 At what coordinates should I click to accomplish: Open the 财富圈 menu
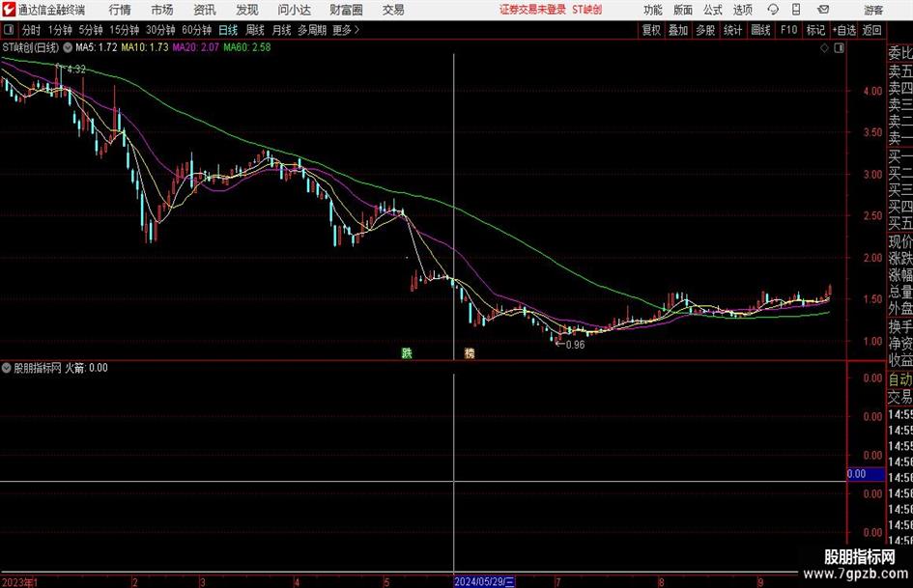(x=346, y=10)
